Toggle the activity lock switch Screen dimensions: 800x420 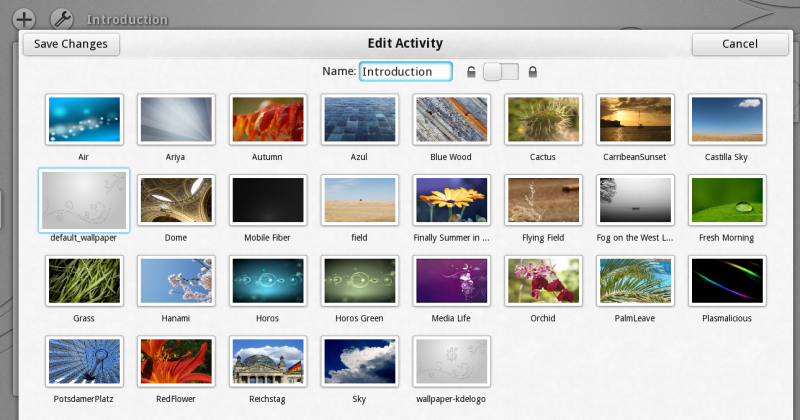pos(501,72)
